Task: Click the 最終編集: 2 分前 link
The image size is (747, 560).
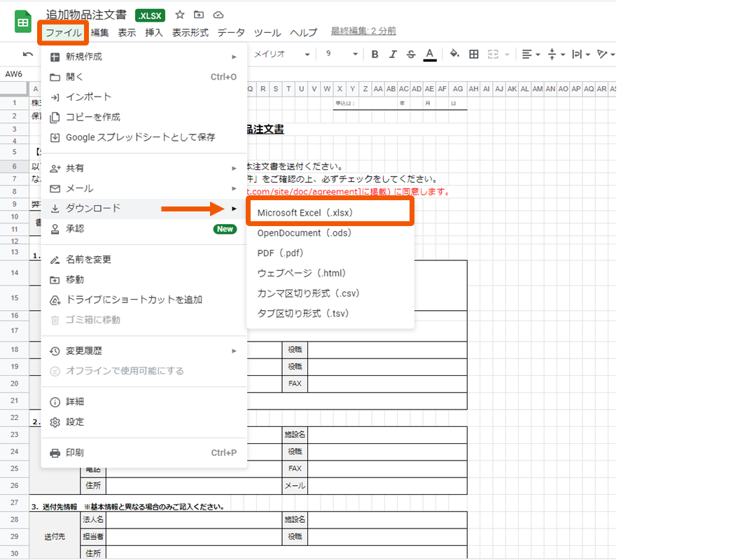Action: (x=363, y=31)
